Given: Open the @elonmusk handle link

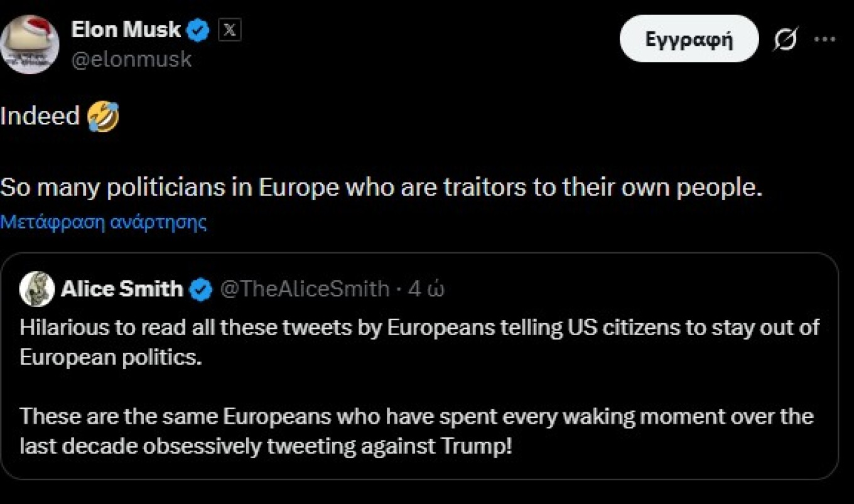Looking at the screenshot, I should [131, 60].
